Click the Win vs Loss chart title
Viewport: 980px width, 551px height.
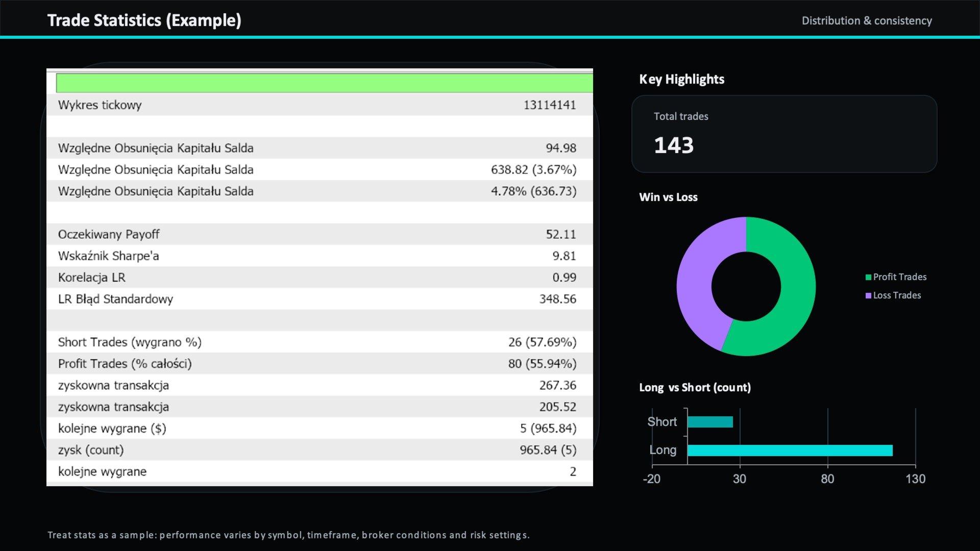point(668,197)
